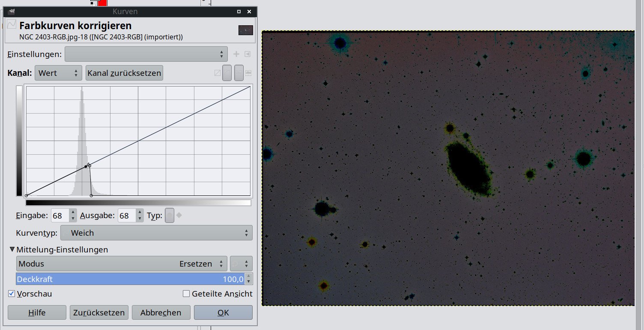644x330 pixels.
Task: Select the curve control point at the peak
Action: pyautogui.click(x=89, y=165)
